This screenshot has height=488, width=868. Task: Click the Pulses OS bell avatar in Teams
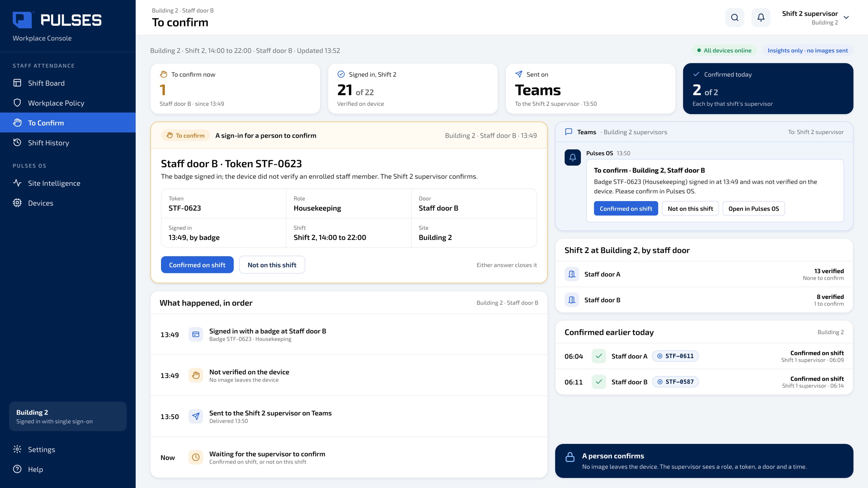[573, 158]
